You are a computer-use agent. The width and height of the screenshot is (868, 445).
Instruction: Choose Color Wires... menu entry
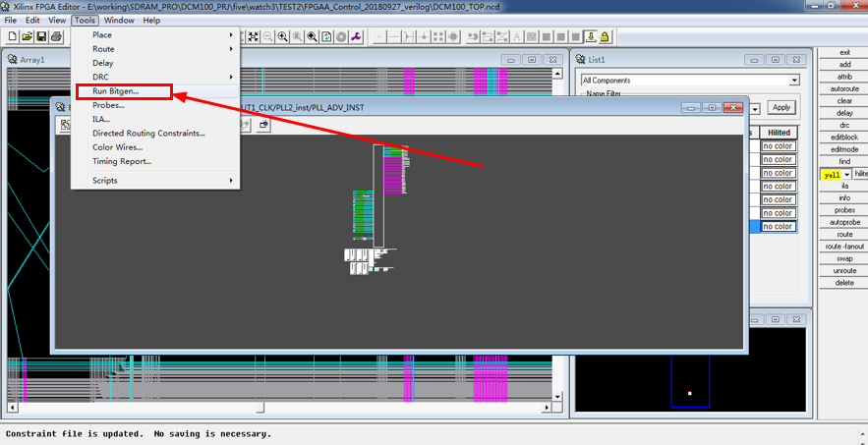pyautogui.click(x=155, y=147)
